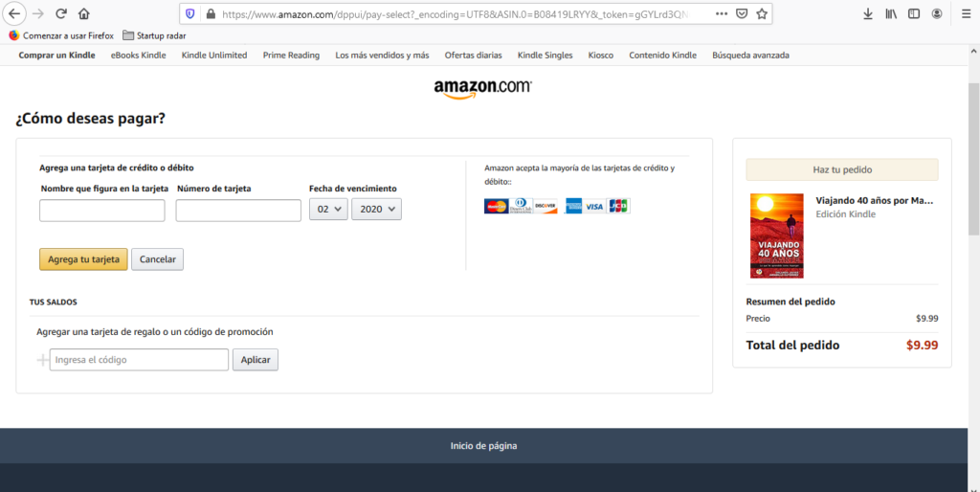Click the American Express logo
This screenshot has height=492, width=980.
click(573, 206)
